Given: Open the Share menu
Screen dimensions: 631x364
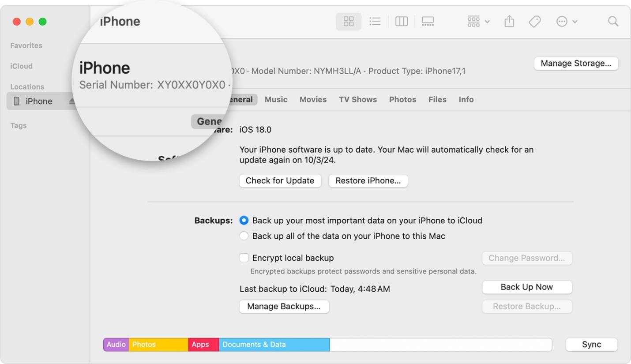Looking at the screenshot, I should [509, 21].
